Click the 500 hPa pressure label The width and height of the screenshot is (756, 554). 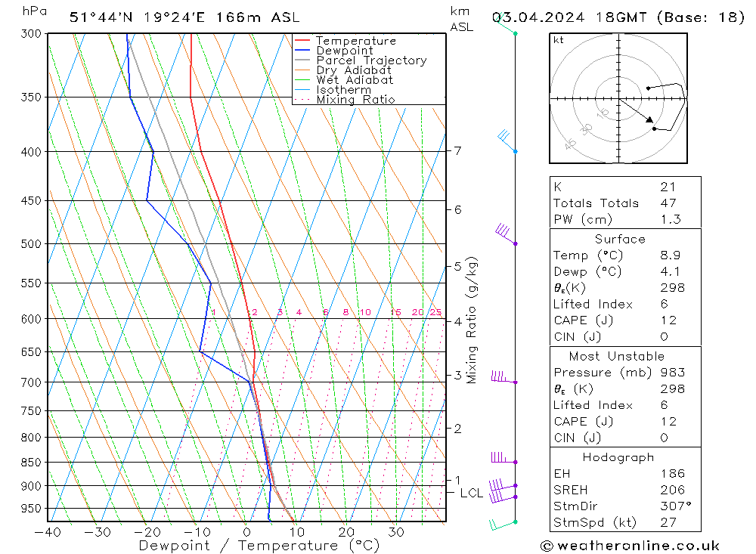(x=31, y=244)
